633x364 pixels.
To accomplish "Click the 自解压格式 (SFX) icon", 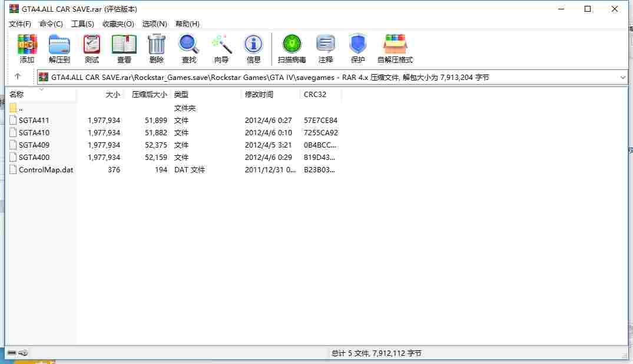I will point(395,48).
